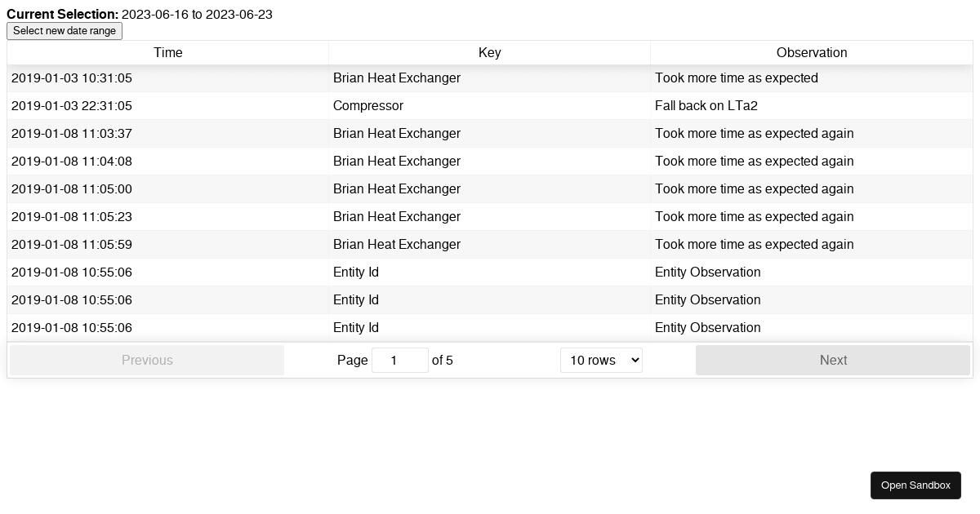Click the disabled Previous page button
Viewport: 980px width, 514px height.
click(x=147, y=360)
